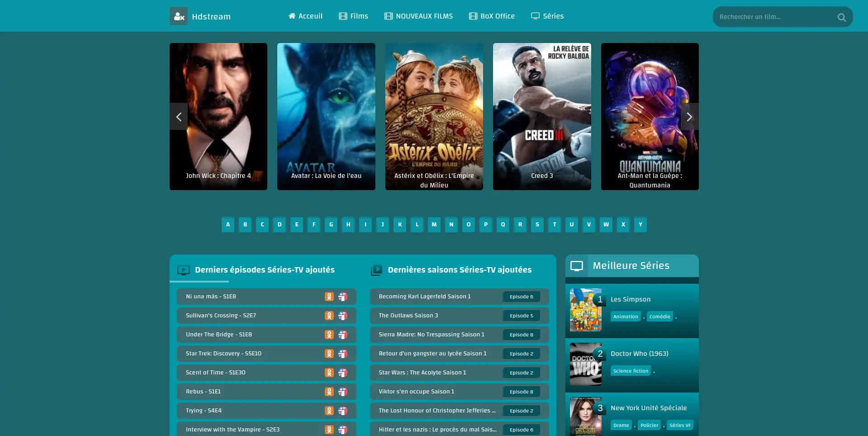The height and width of the screenshot is (436, 868).
Task: Click the play icon beside Derniers épisodes heading
Action: 183,270
